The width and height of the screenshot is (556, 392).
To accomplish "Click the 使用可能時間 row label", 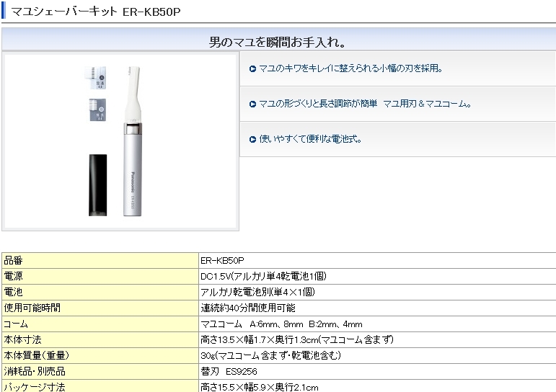I will click(x=32, y=308).
